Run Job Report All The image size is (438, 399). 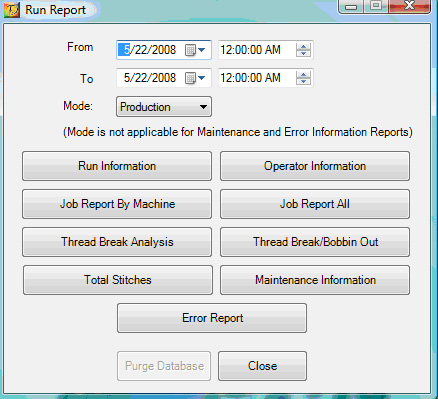pyautogui.click(x=315, y=204)
